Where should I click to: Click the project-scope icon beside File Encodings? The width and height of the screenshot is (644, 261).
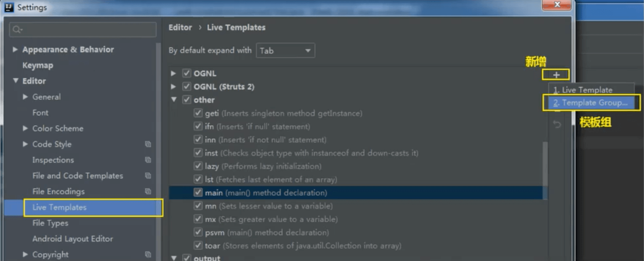pyautogui.click(x=148, y=192)
